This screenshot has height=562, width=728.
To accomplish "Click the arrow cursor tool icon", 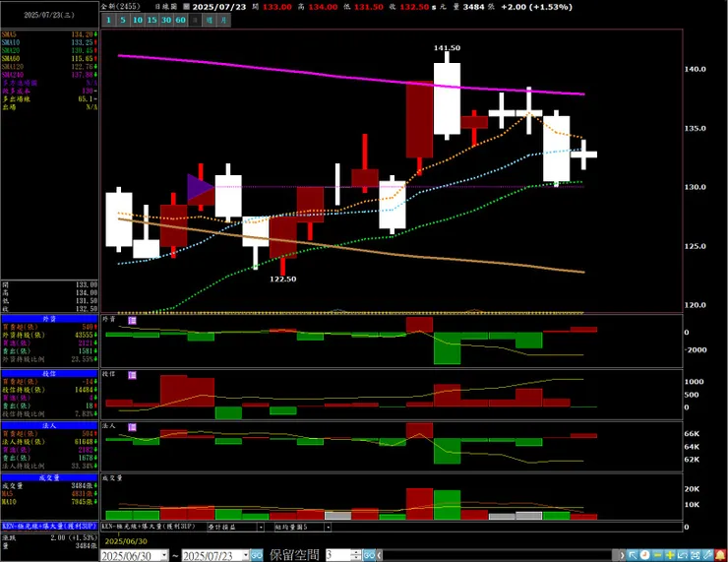I will [x=633, y=555].
